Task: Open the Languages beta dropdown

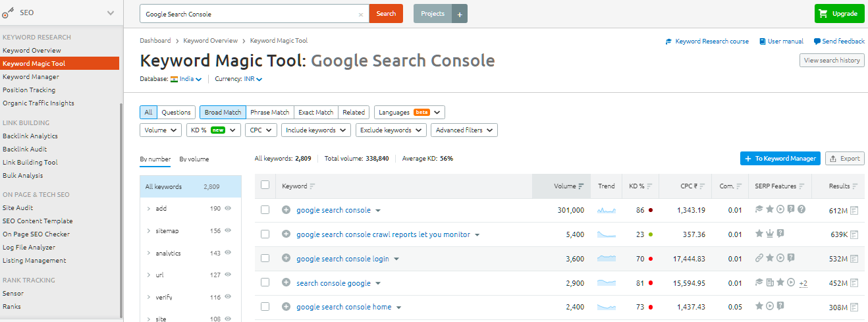Action: (x=410, y=113)
